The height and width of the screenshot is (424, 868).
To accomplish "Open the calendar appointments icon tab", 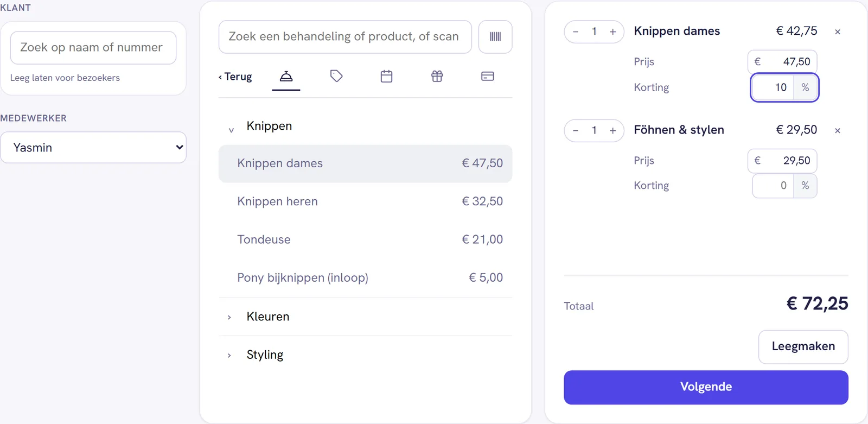I will (x=387, y=77).
